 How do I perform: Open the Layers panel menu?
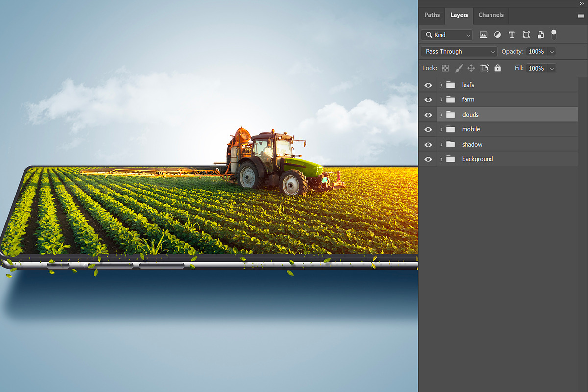coord(581,16)
